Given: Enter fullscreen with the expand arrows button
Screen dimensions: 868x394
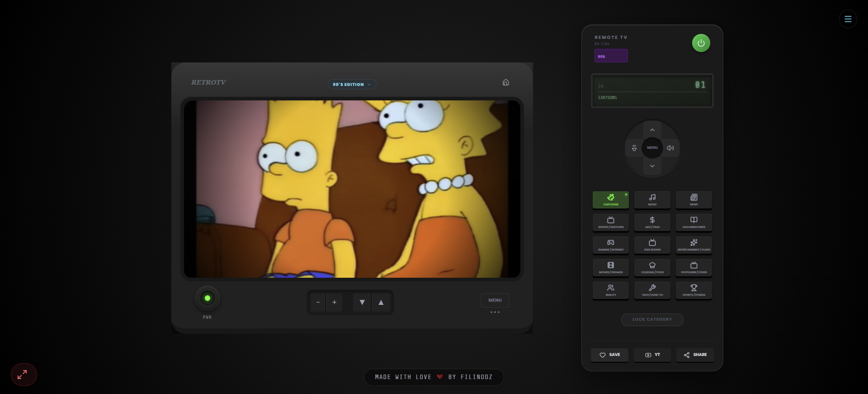Looking at the screenshot, I should 24,375.
